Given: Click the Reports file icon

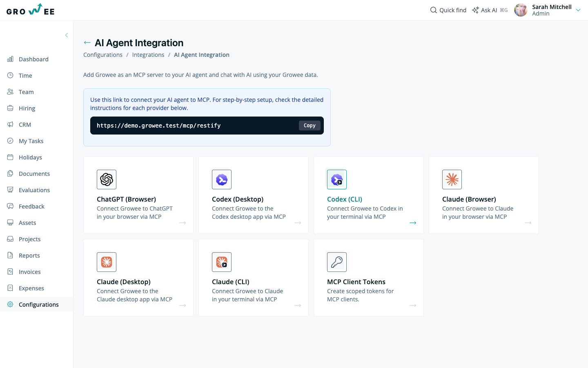Looking at the screenshot, I should point(10,256).
